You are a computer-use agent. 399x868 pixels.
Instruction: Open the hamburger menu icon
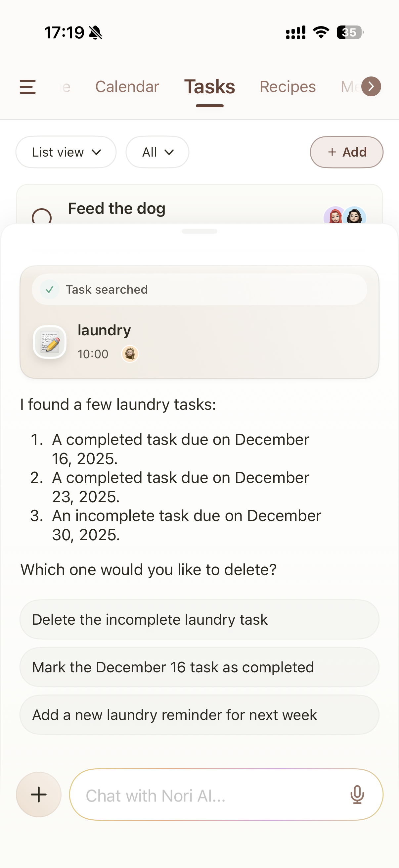pos(27,87)
